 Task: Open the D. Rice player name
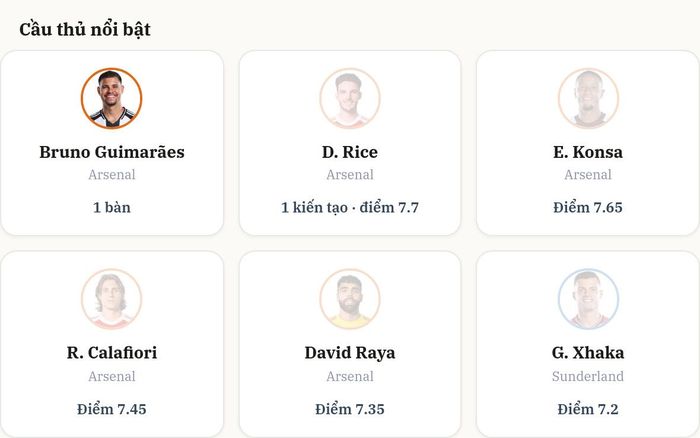tap(350, 152)
